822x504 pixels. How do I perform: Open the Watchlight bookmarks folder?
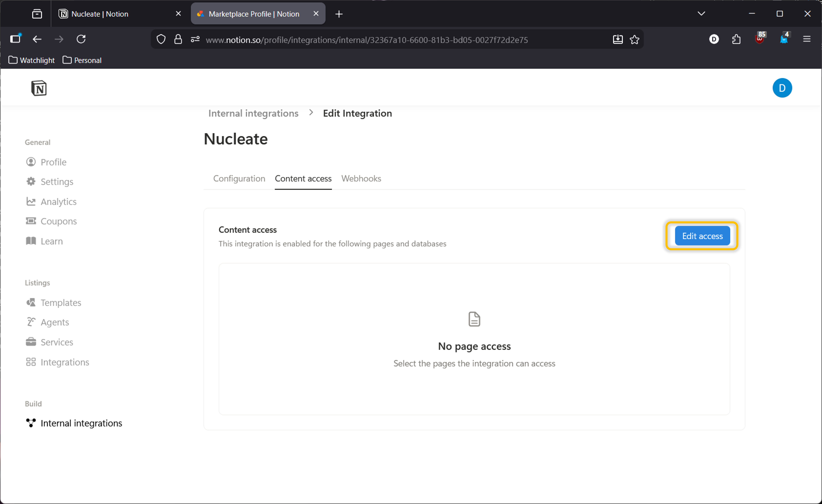click(x=32, y=60)
